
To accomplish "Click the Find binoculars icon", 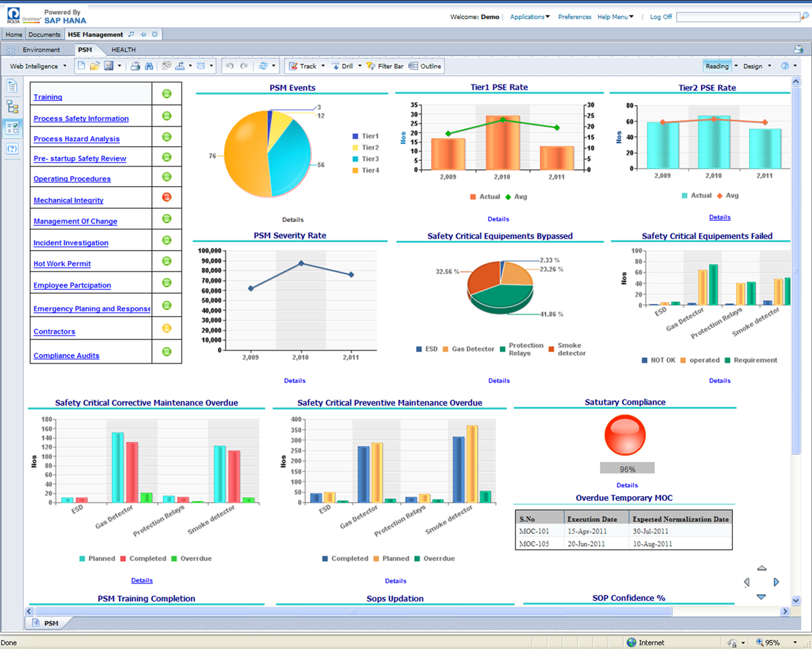I will 149,66.
